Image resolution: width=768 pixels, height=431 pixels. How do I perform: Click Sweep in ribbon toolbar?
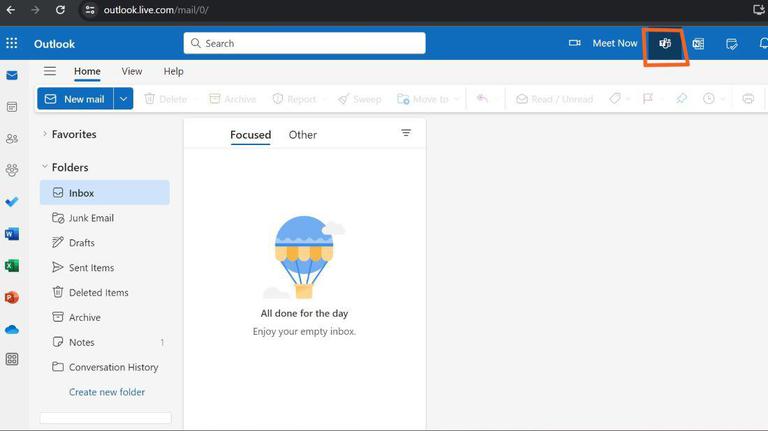(360, 99)
